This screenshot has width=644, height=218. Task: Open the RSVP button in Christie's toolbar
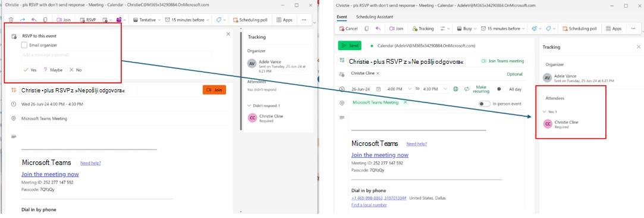[88, 20]
